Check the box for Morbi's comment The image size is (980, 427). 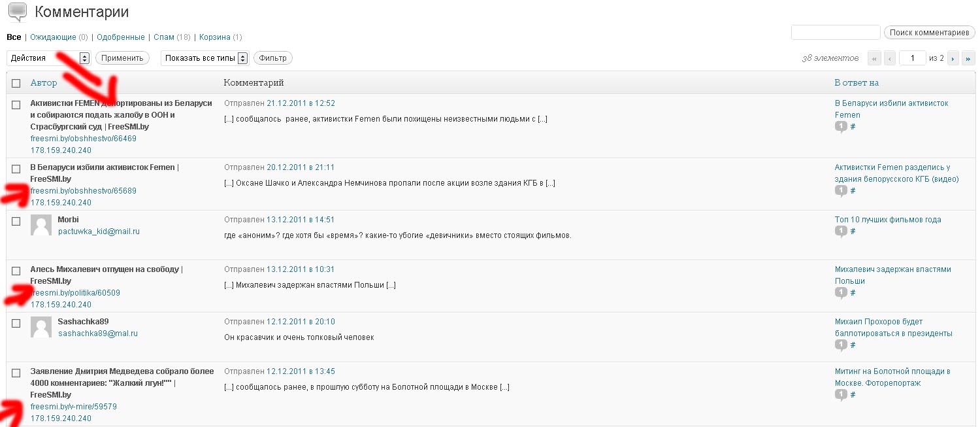click(x=16, y=221)
